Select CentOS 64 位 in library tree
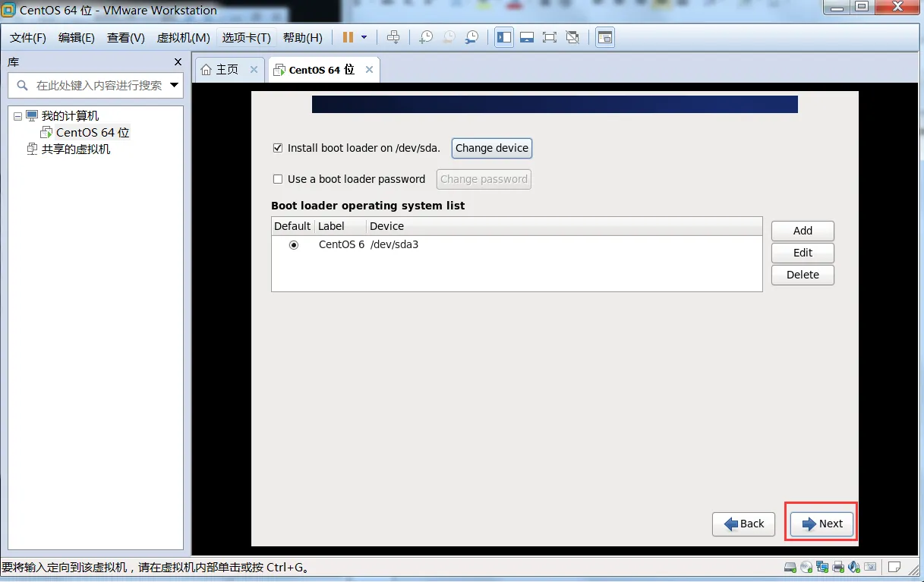Viewport: 924px width, 582px height. (x=93, y=133)
